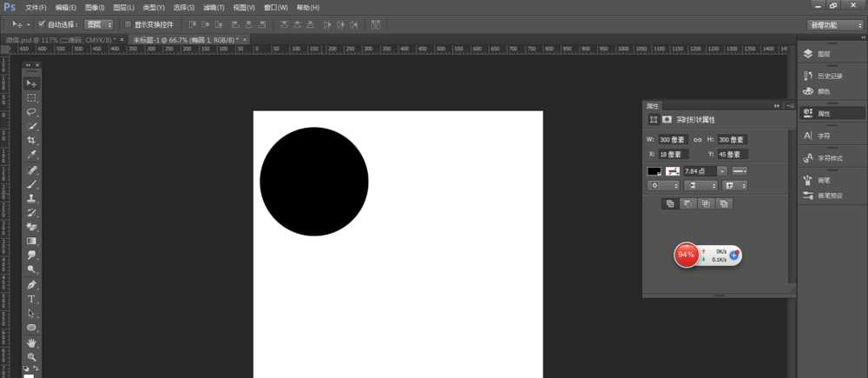The height and width of the screenshot is (378, 868).
Task: Click the black fill color swatch
Action: coord(654,171)
